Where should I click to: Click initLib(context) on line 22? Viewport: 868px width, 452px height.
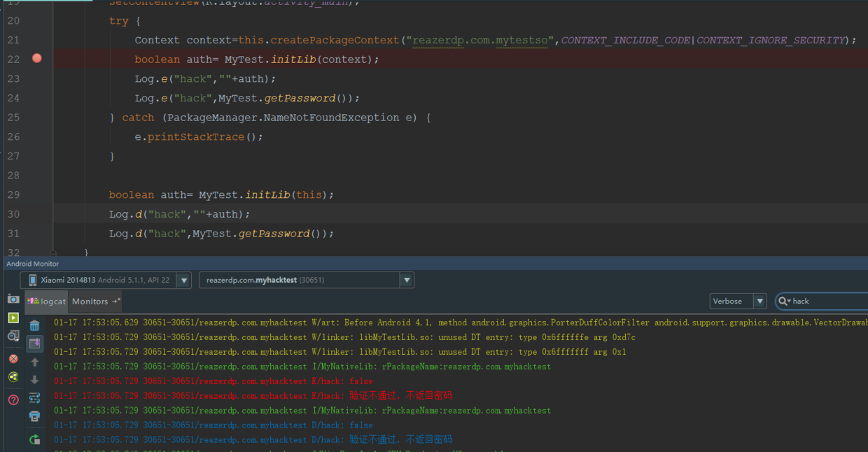(322, 59)
